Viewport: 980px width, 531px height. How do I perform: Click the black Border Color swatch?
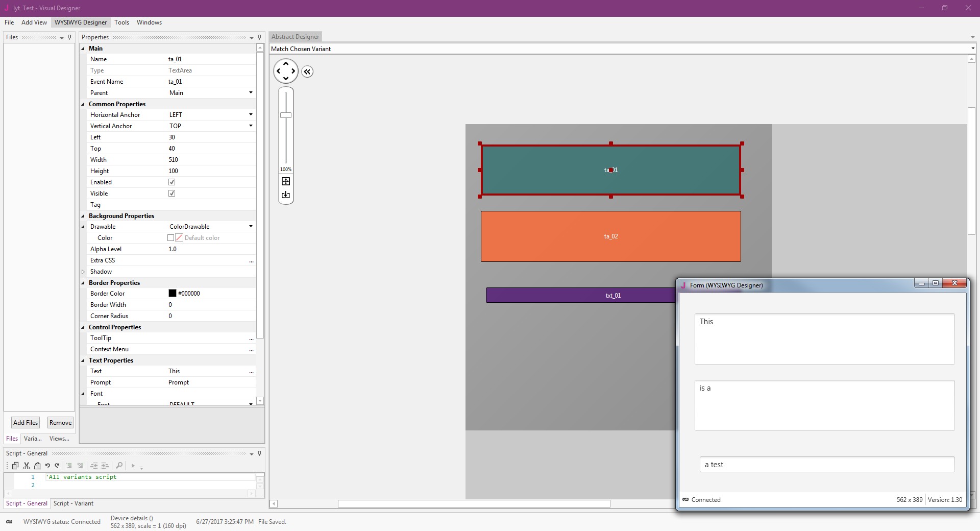(173, 294)
